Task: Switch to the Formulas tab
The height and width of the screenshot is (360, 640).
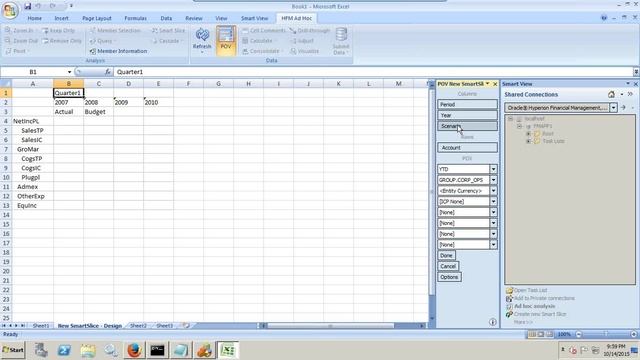Action: [136, 18]
